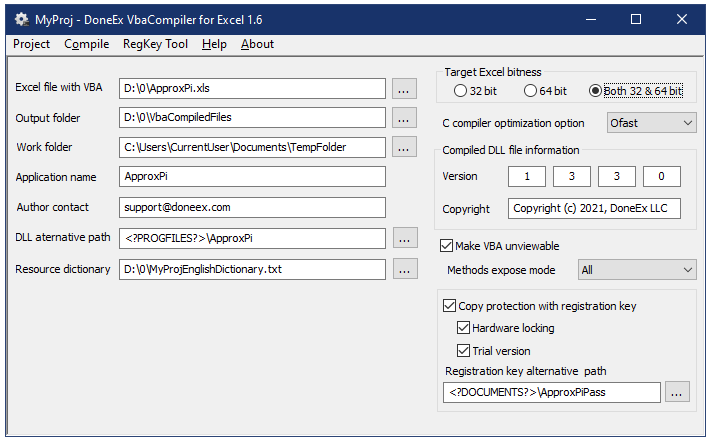Click the Registration key alternative path field
This screenshot has height=441, width=715.
pos(552,392)
